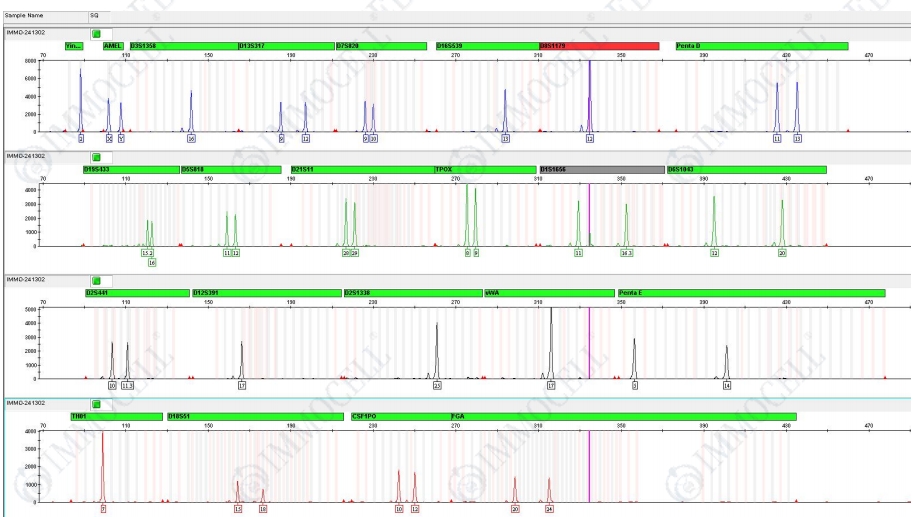This screenshot has height=517, width=918.
Task: Select the D21S11 marker bar
Action: coord(362,170)
